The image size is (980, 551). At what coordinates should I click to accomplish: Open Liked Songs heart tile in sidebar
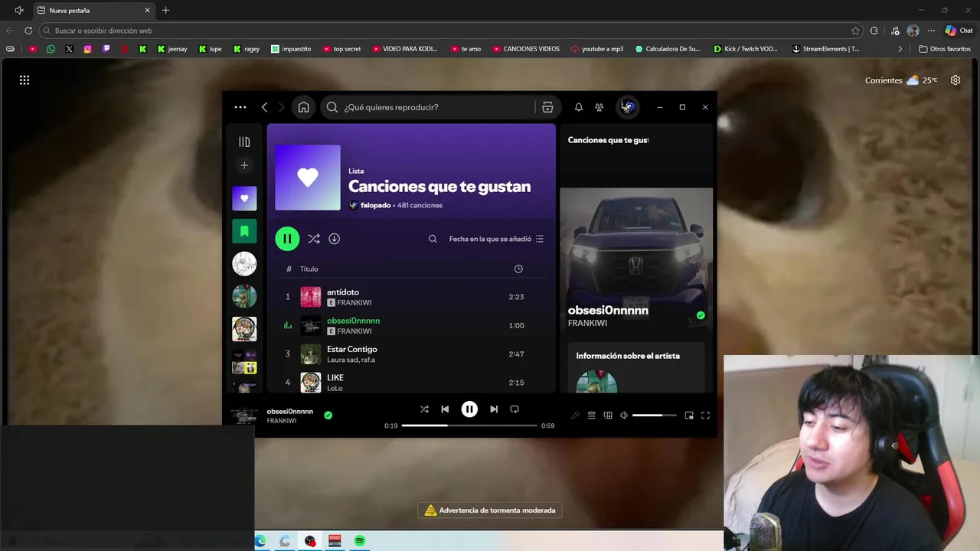tap(244, 198)
